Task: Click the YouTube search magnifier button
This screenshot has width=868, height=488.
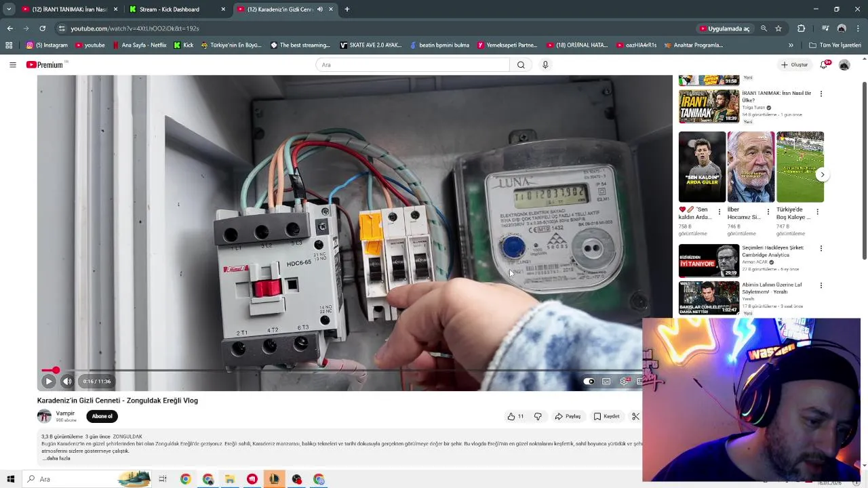Action: [x=521, y=64]
